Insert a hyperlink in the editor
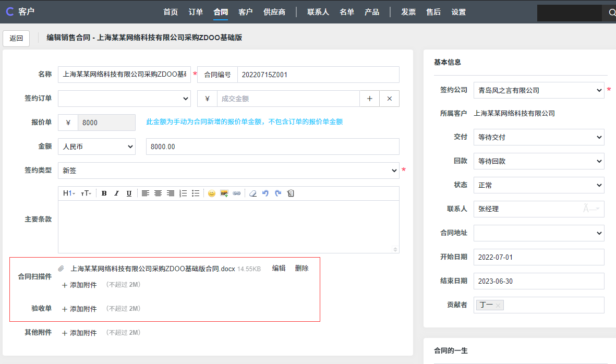616x364 pixels. point(236,193)
